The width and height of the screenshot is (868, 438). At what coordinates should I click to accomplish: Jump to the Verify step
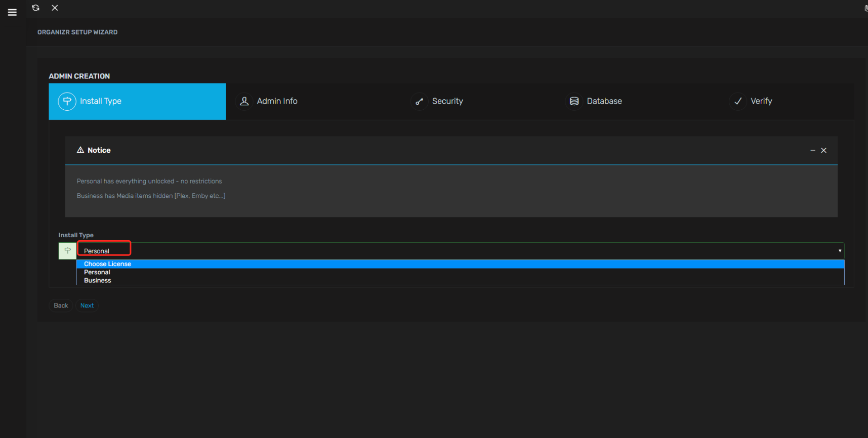click(761, 101)
